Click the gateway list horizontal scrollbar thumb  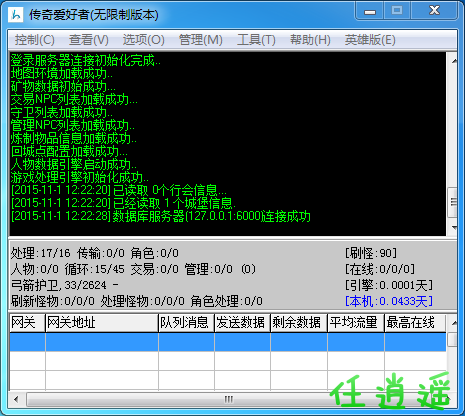[x=228, y=399]
